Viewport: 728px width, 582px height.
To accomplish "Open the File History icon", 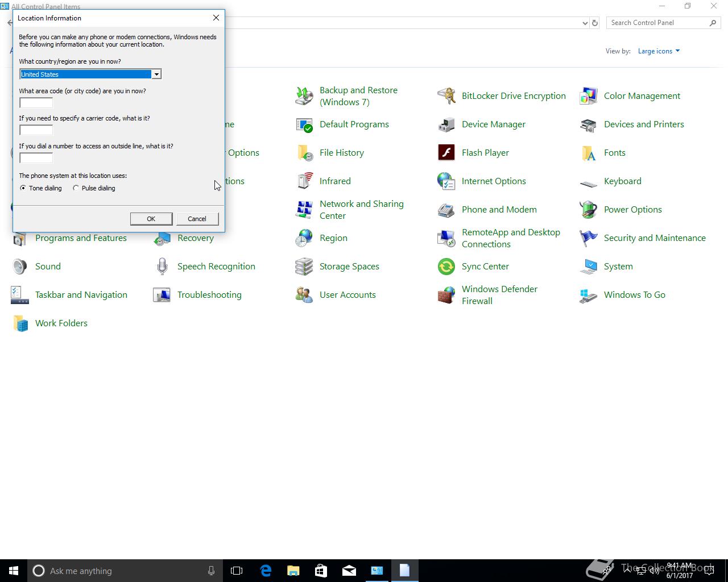I will pyautogui.click(x=304, y=153).
